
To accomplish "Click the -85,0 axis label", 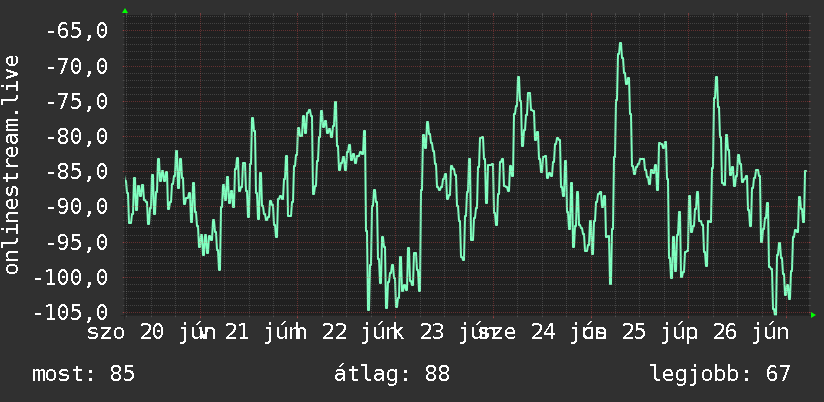I will (77, 172).
